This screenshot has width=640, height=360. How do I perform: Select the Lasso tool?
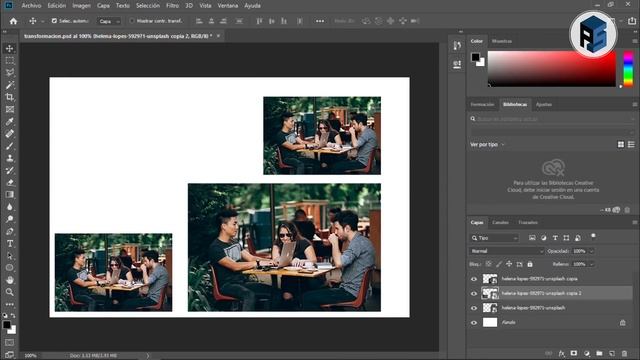[x=9, y=73]
